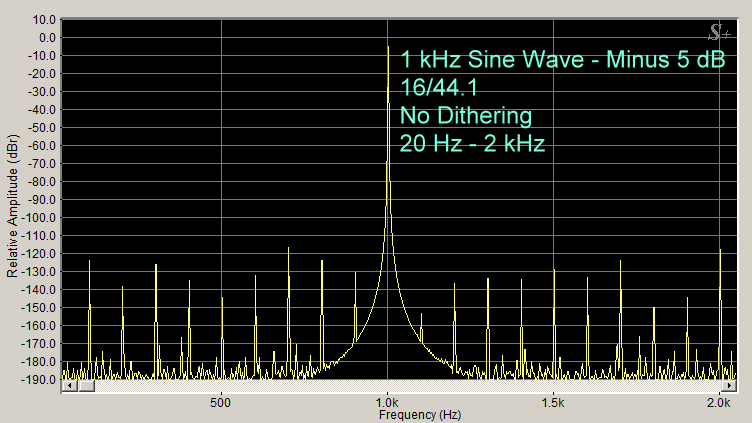
Task: Click the -50.0 amplitude axis label
Action: pos(42,128)
